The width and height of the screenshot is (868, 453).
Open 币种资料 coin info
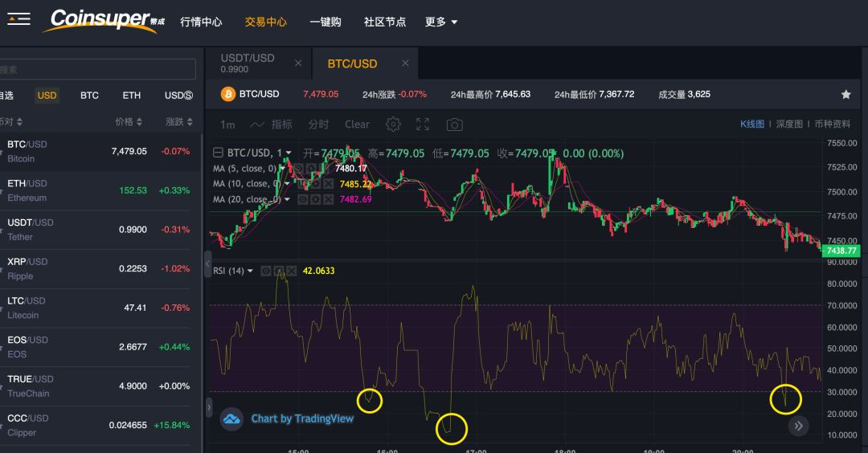coord(832,124)
